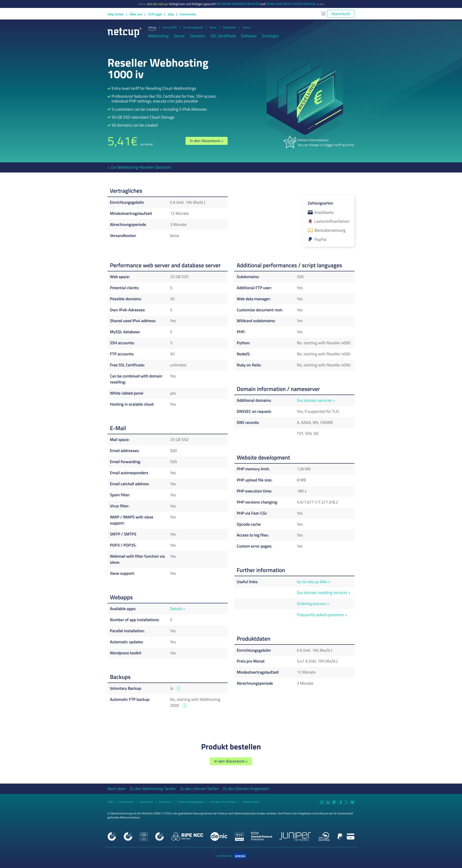Go to the Facebook page icon
The image size is (462, 868).
[x=340, y=802]
